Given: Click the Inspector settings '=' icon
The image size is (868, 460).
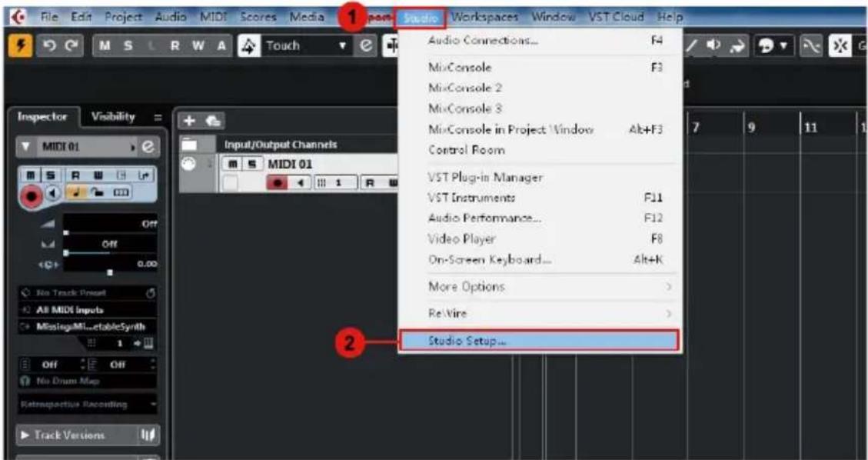Looking at the screenshot, I should (x=158, y=118).
